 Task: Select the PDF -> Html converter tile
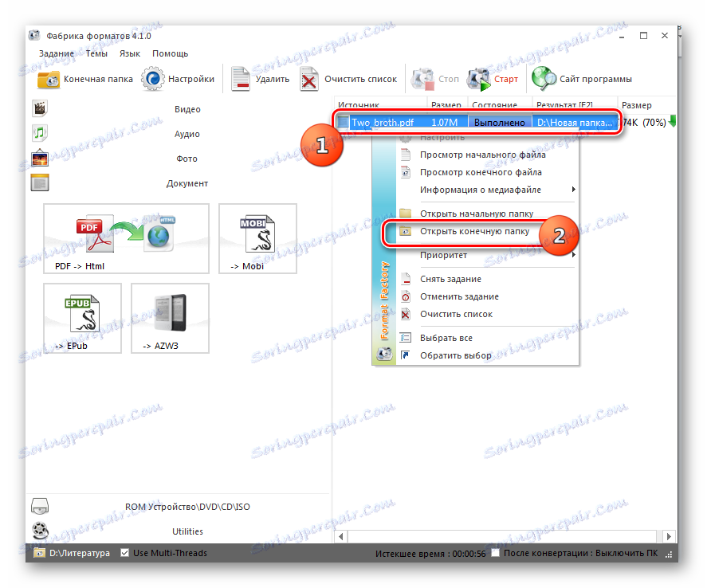tap(126, 239)
